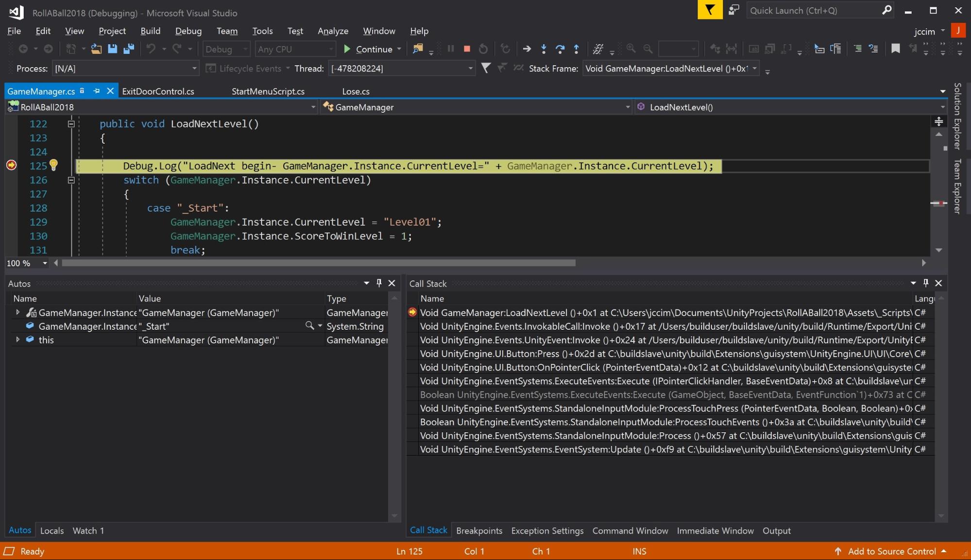Screen dimensions: 971x560
Task: Select the Locals tab in the bottom panel
Action: point(51,530)
